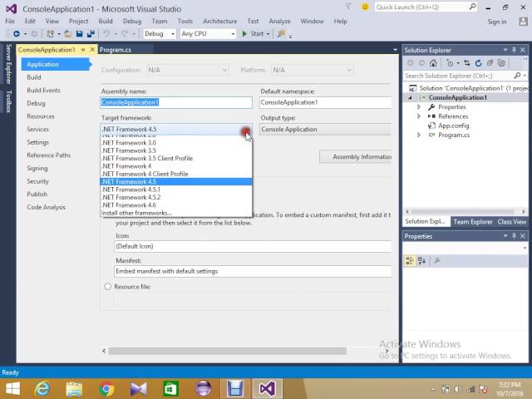Click the account avatar icon near Sign in

point(523,22)
